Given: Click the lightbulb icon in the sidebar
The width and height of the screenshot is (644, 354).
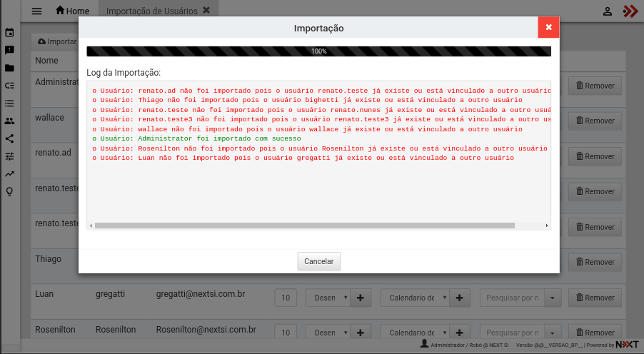Looking at the screenshot, I should pyautogui.click(x=9, y=191).
